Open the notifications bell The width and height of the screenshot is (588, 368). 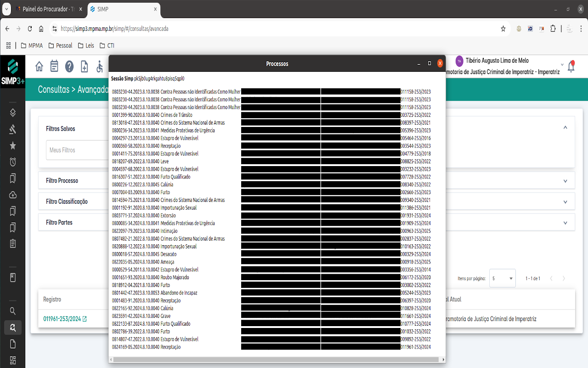click(571, 67)
